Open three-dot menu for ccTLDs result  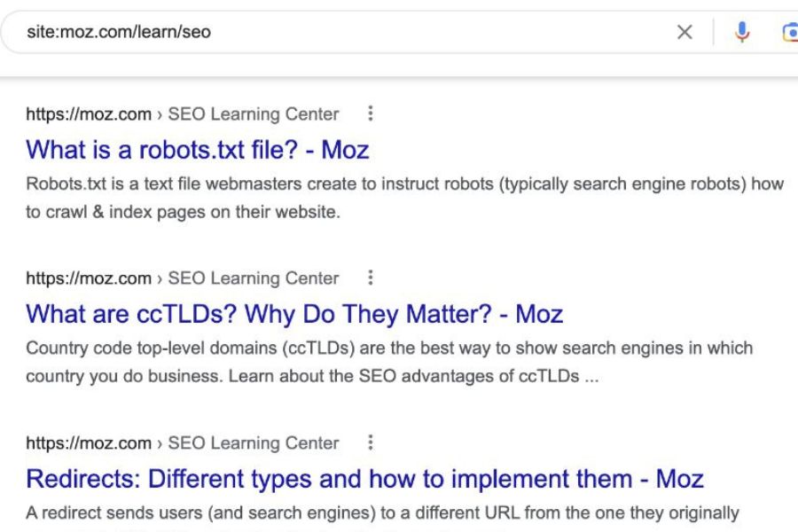click(x=371, y=278)
